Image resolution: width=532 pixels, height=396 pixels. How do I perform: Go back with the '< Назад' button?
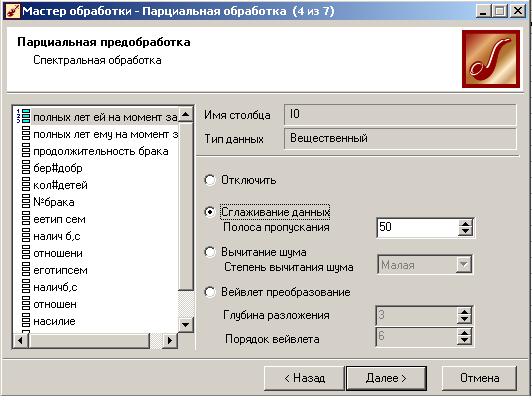304,378
